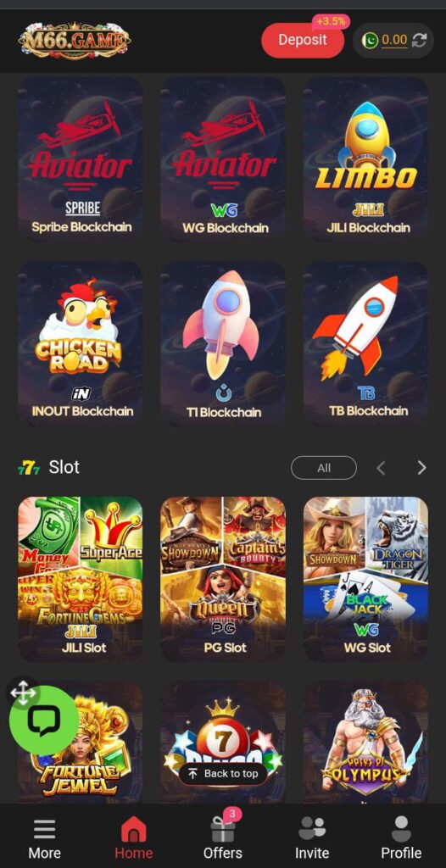Screen dimensions: 446x868
Task: Open the green live chat bubble
Action: coord(44,721)
